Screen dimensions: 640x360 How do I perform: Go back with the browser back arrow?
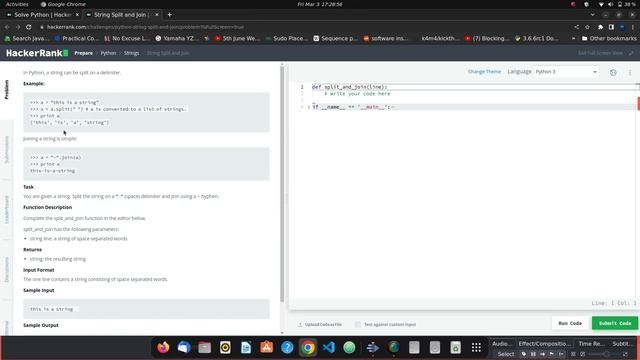(7, 27)
